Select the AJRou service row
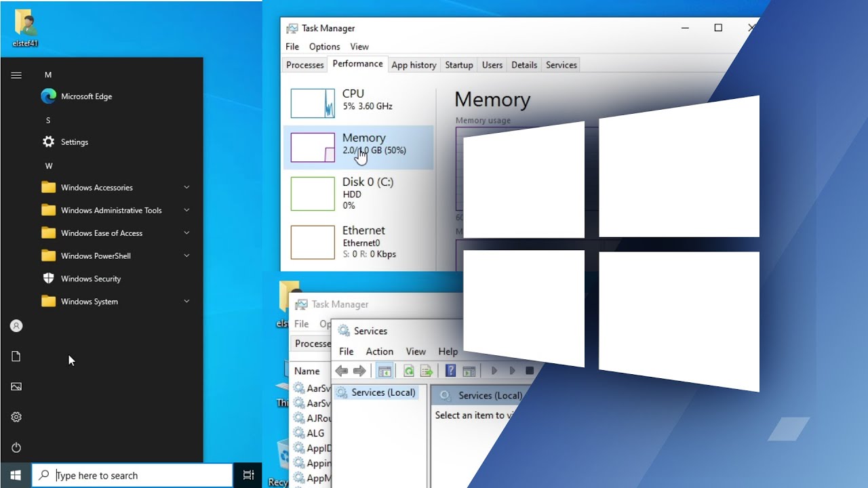Image resolution: width=868 pixels, height=488 pixels. coord(311,418)
